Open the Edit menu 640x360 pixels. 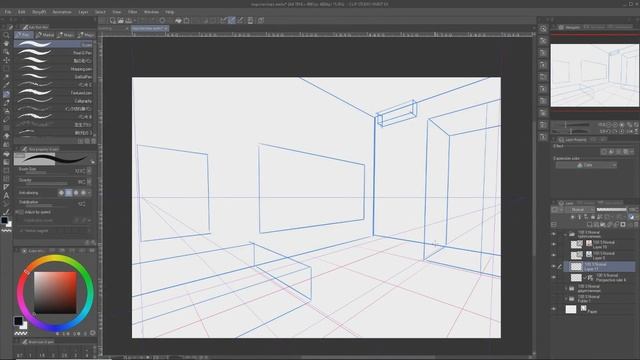pos(22,12)
